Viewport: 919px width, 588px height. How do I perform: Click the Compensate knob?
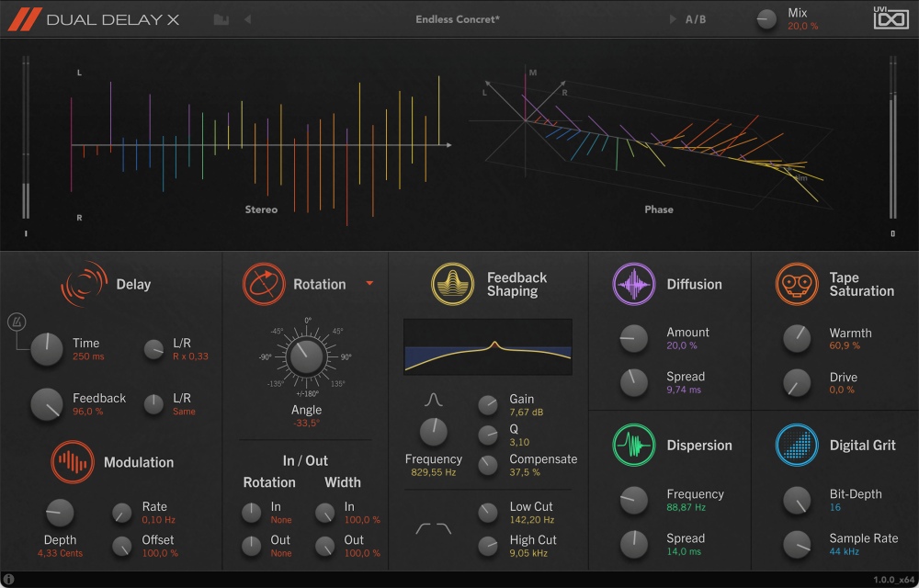tap(488, 465)
